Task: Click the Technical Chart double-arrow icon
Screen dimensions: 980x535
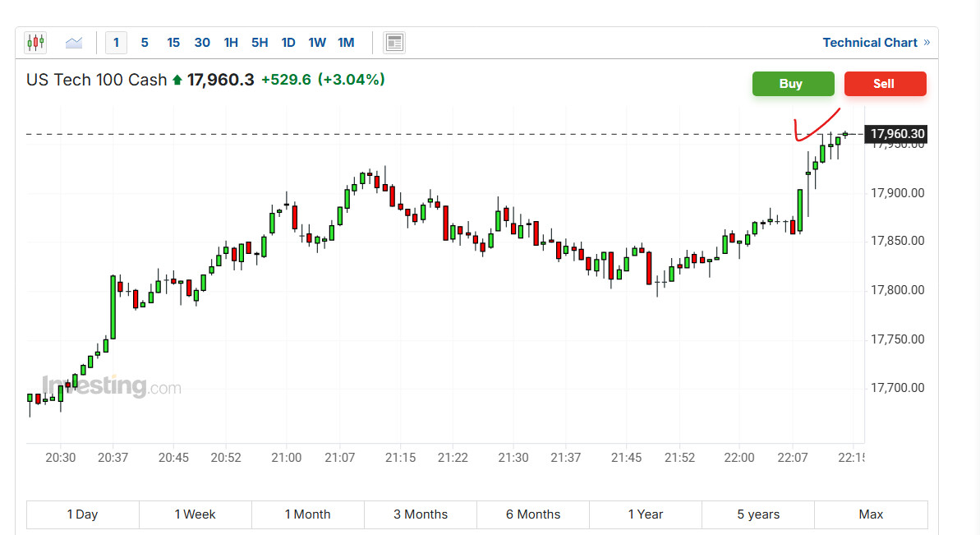Action: [x=927, y=43]
